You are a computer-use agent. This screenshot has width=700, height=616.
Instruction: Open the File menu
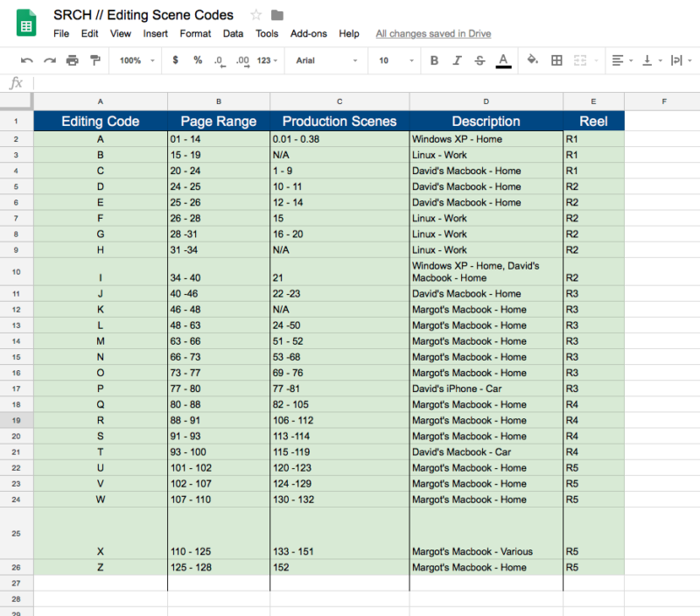tap(61, 33)
